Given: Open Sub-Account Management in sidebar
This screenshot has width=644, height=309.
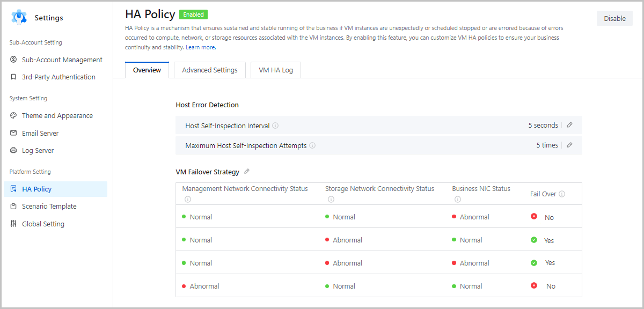Looking at the screenshot, I should click(x=62, y=60).
